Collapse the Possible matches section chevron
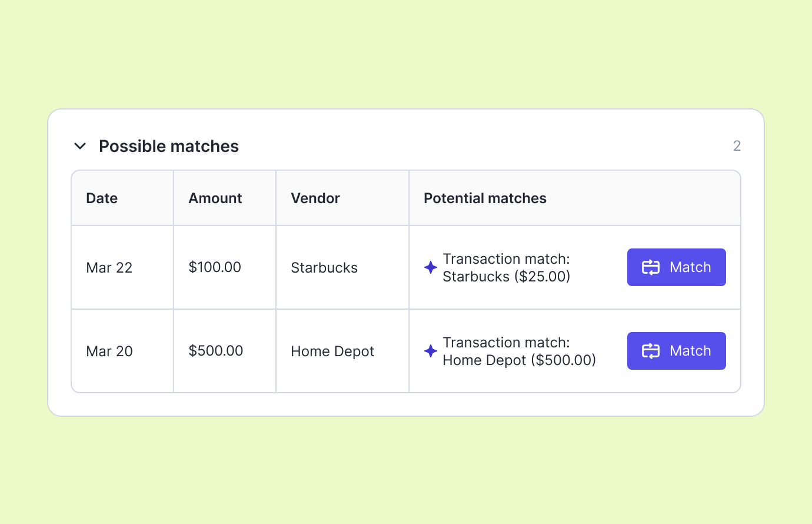Viewport: 812px width, 524px height. (80, 146)
